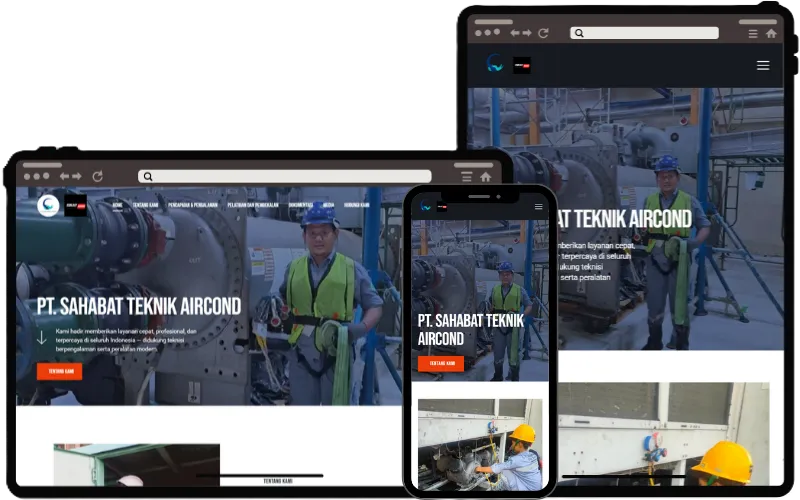Image resolution: width=800 pixels, height=500 pixels.
Task: Click the PT. Sahabat Teknik Aircond desktop heading
Action: pos(139,306)
